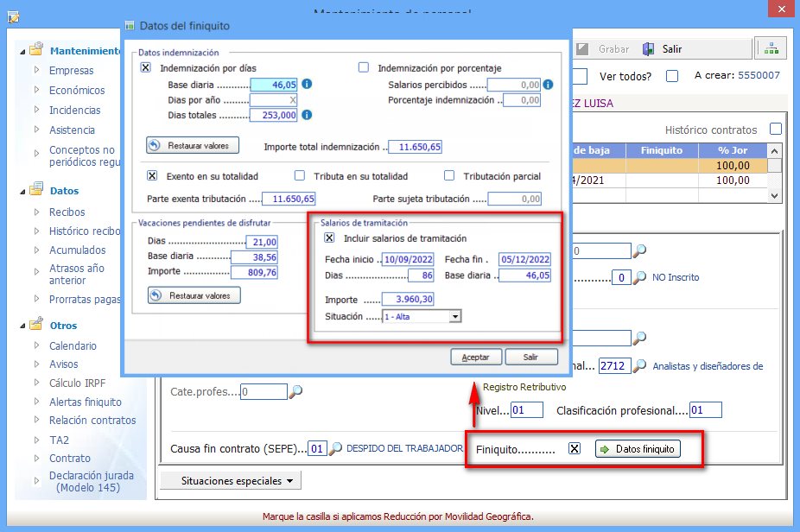Select Alertas finiquito from sidebar menu

point(86,402)
